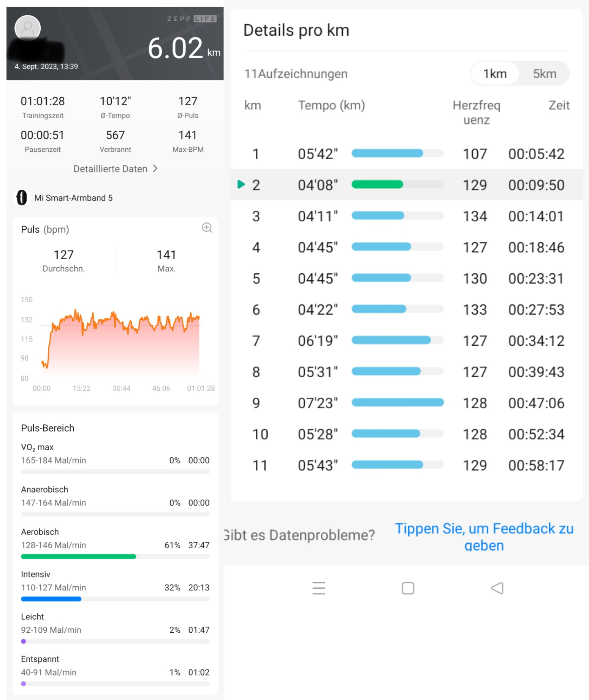Viewport: 589px width, 700px height.
Task: Tap the Zepp Life logo
Action: [x=192, y=19]
